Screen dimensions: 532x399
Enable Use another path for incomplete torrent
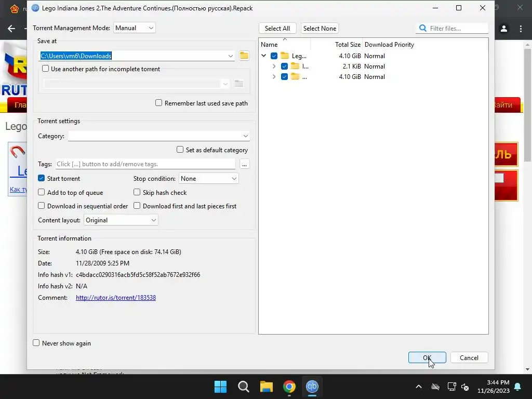coord(46,69)
